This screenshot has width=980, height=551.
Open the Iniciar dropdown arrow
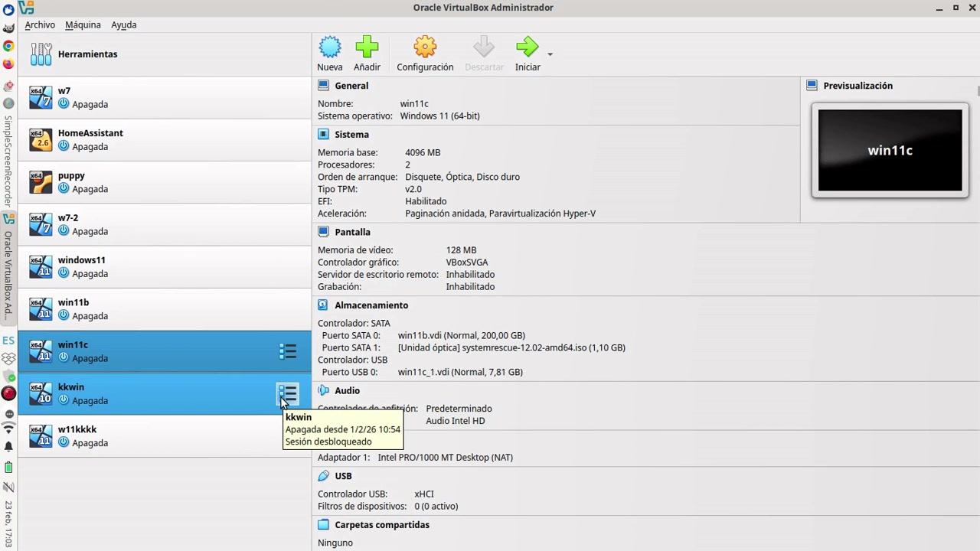pyautogui.click(x=550, y=54)
